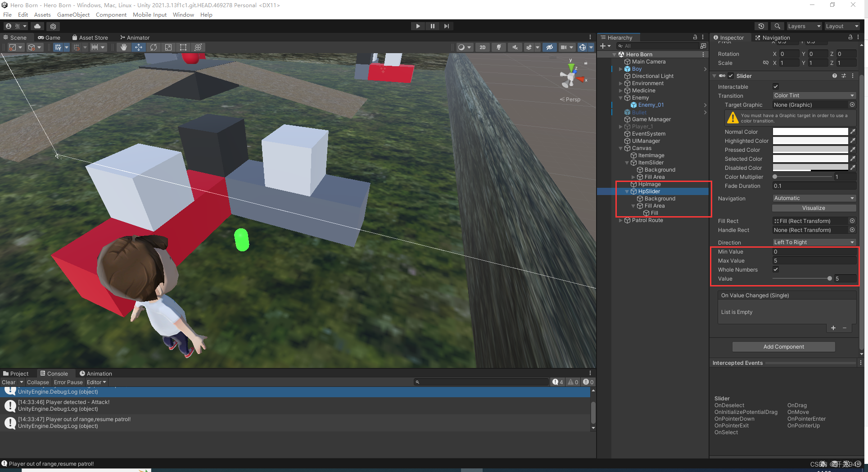The height and width of the screenshot is (472, 868).
Task: Click the Pressed Color swatch
Action: pyautogui.click(x=810, y=150)
